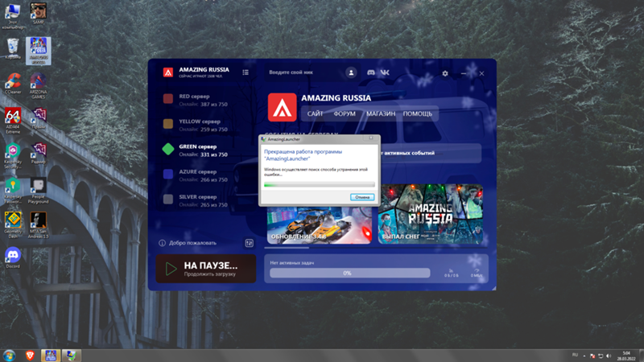Click НА ПАУЗЕ continue download button
Image resolution: width=644 pixels, height=362 pixels.
tap(206, 269)
